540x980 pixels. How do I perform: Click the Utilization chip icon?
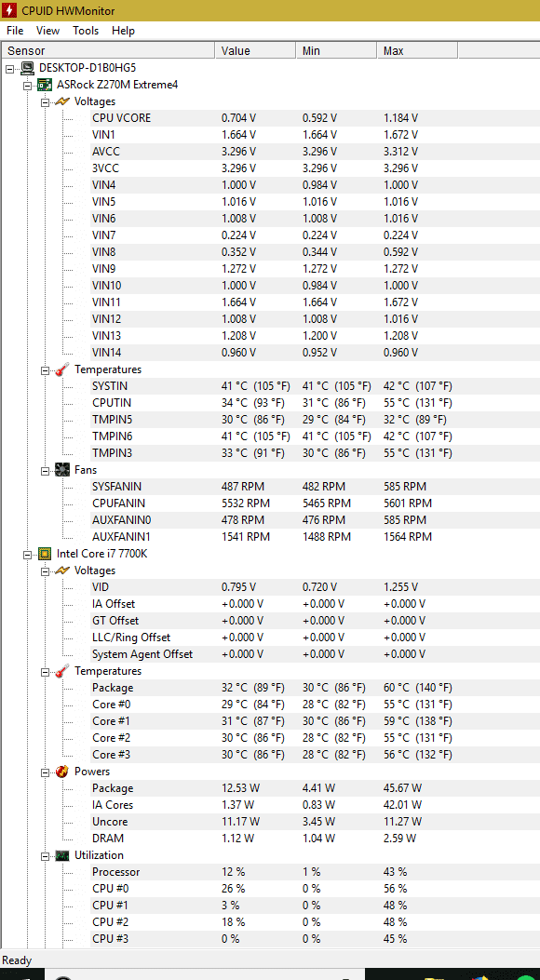(x=62, y=855)
